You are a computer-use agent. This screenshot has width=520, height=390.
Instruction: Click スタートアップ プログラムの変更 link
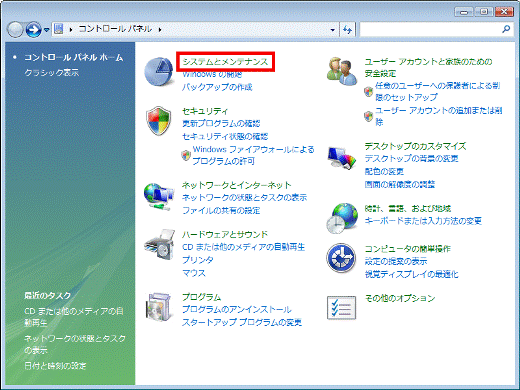(242, 322)
